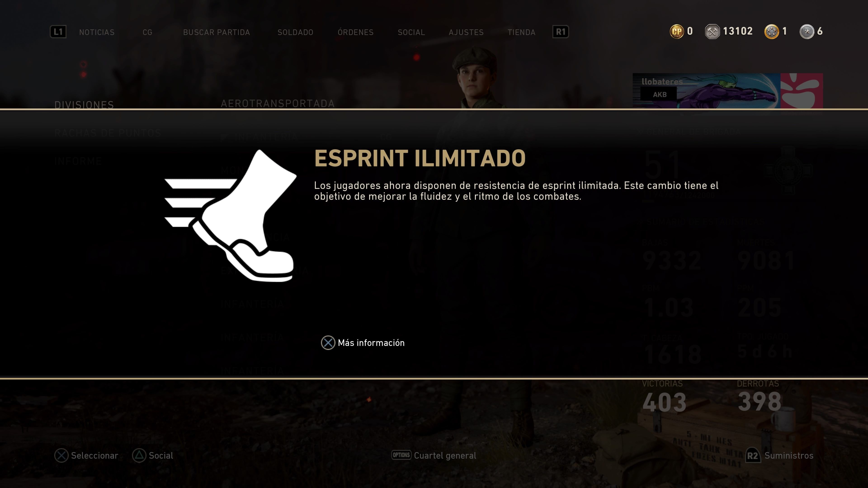Select DIVISIONES in the side menu
868x488 pixels.
(x=84, y=105)
